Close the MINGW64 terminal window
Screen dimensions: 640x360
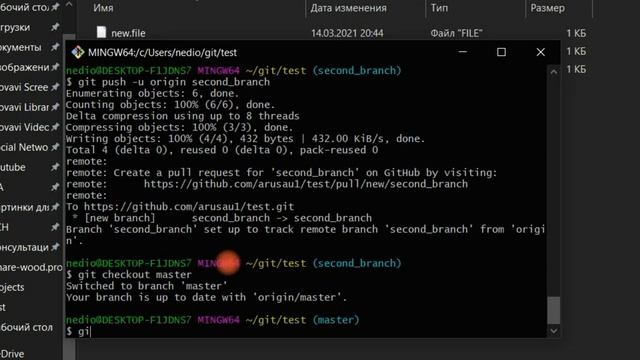tap(540, 52)
